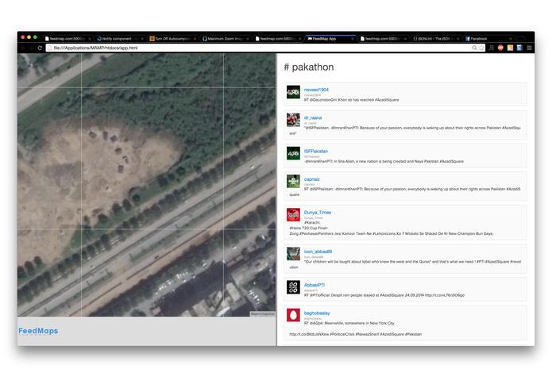
Task: Open Dunya_Times profile link
Action: [318, 213]
